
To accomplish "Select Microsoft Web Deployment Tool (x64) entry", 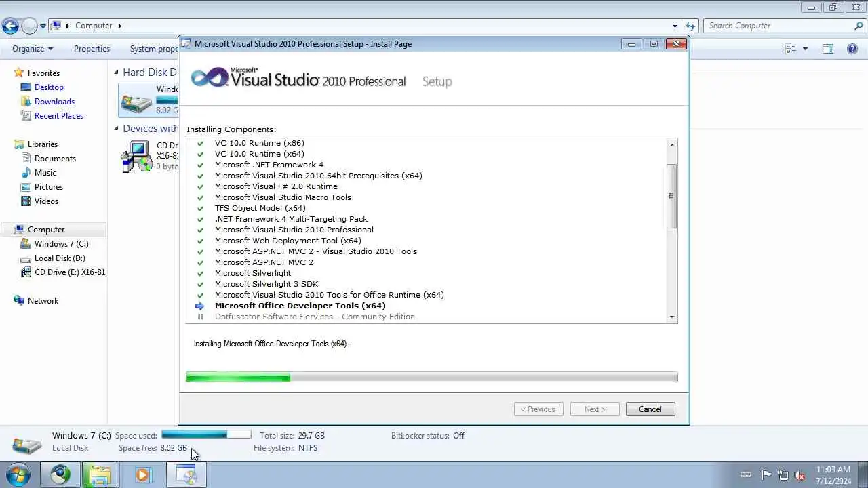I will [288, 241].
